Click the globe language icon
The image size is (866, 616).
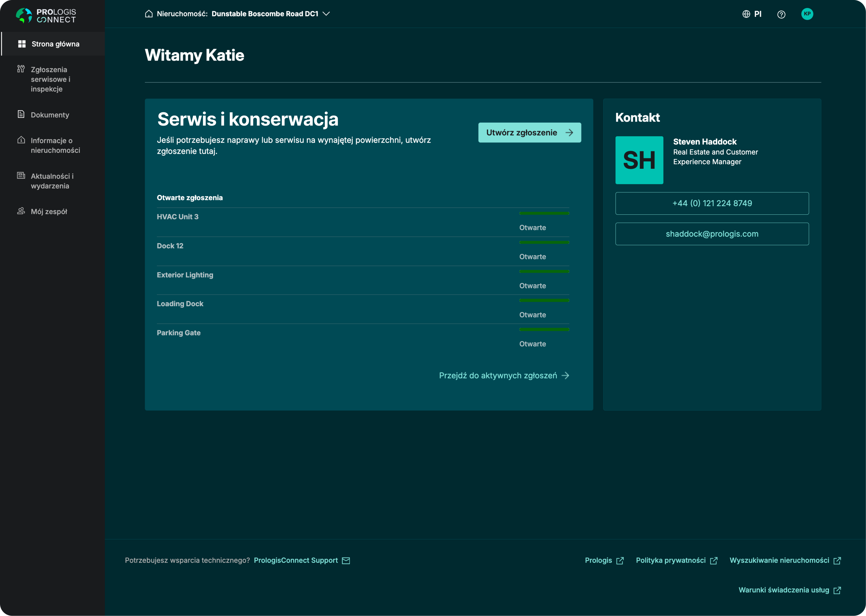(x=746, y=14)
